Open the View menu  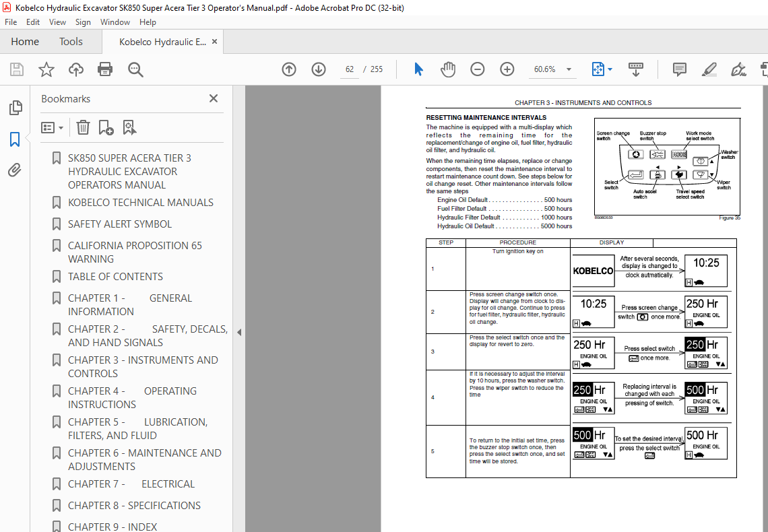click(57, 22)
